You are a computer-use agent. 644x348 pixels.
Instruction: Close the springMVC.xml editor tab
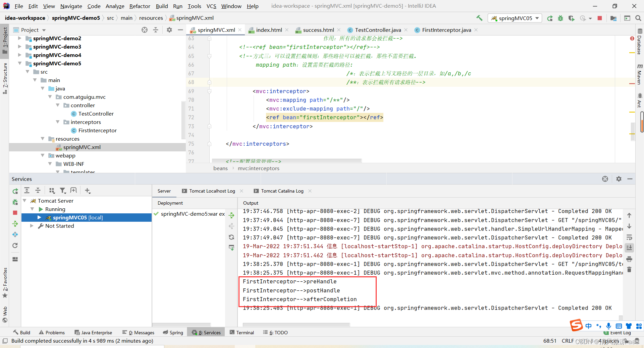click(x=240, y=30)
